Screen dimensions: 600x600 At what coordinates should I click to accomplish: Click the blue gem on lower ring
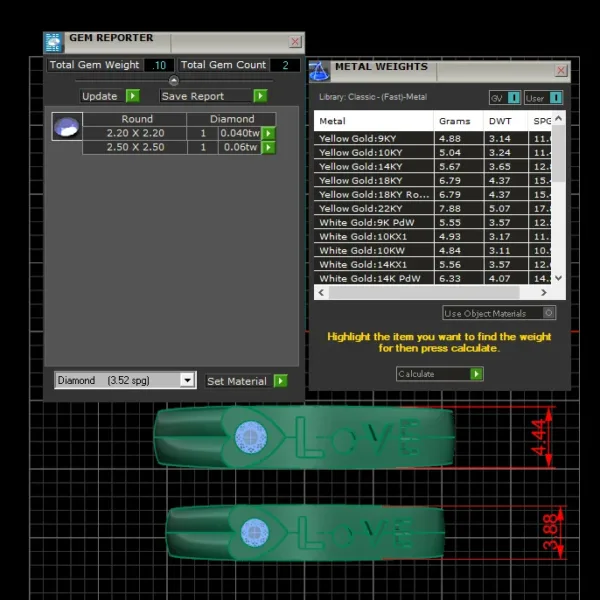point(254,533)
